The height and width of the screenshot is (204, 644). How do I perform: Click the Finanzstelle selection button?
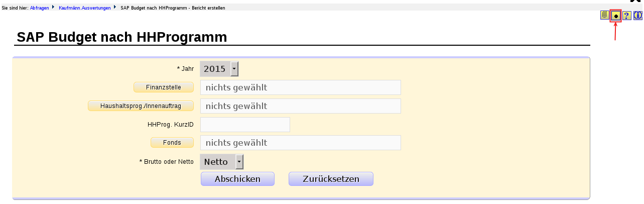(x=164, y=87)
